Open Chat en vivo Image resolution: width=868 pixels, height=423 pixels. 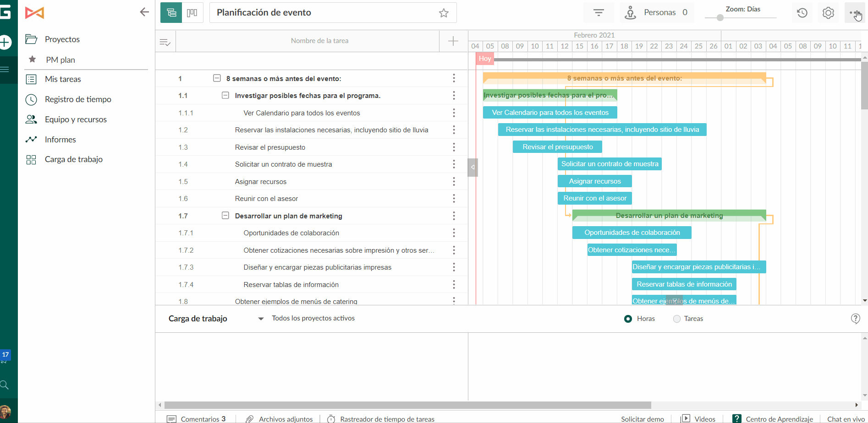(846, 419)
